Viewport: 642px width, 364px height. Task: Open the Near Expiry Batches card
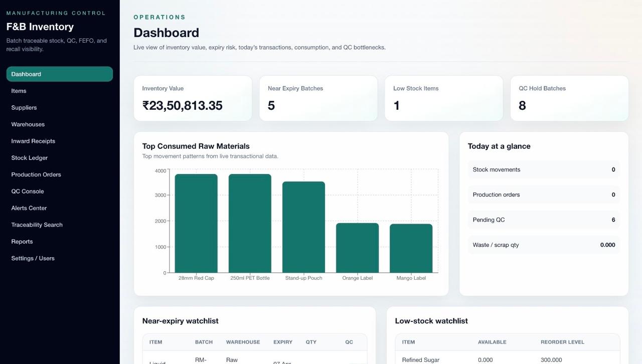(318, 98)
